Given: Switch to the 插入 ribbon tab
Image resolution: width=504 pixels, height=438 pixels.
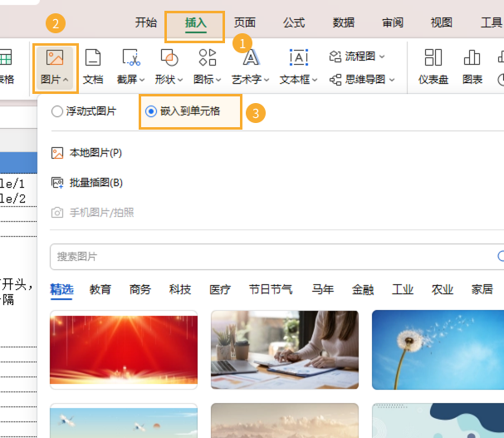Looking at the screenshot, I should pyautogui.click(x=195, y=22).
